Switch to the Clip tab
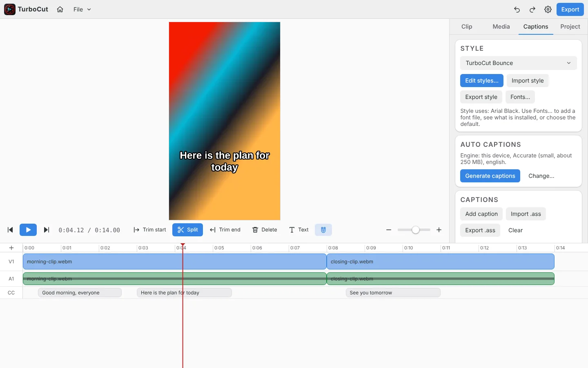The height and width of the screenshot is (368, 588). [x=467, y=27]
